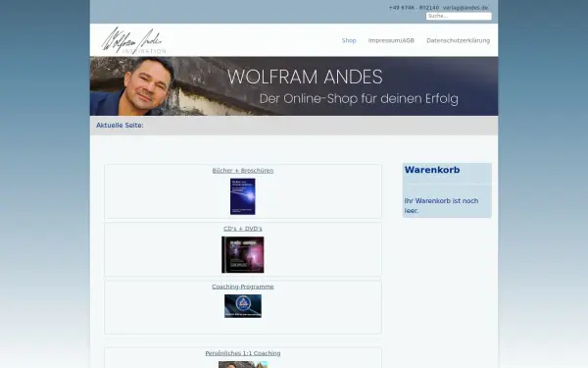Open the Impressum/AGB page
This screenshot has height=368, width=588.
pyautogui.click(x=391, y=40)
